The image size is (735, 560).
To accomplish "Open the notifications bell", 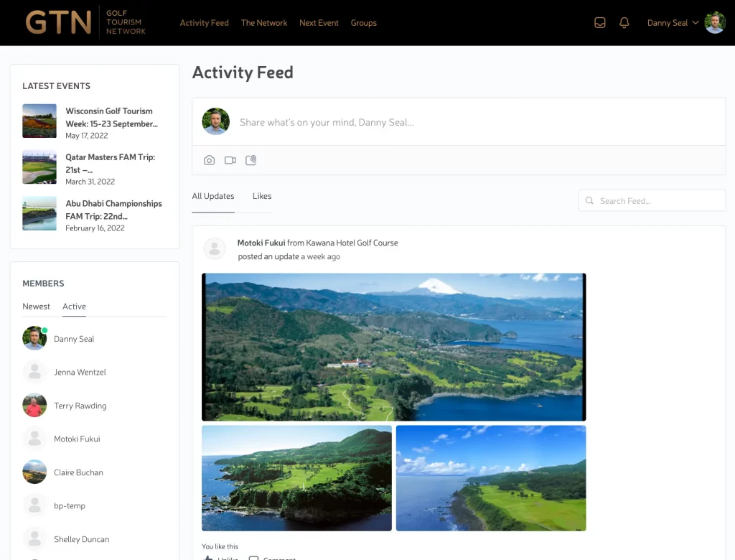I will point(624,23).
